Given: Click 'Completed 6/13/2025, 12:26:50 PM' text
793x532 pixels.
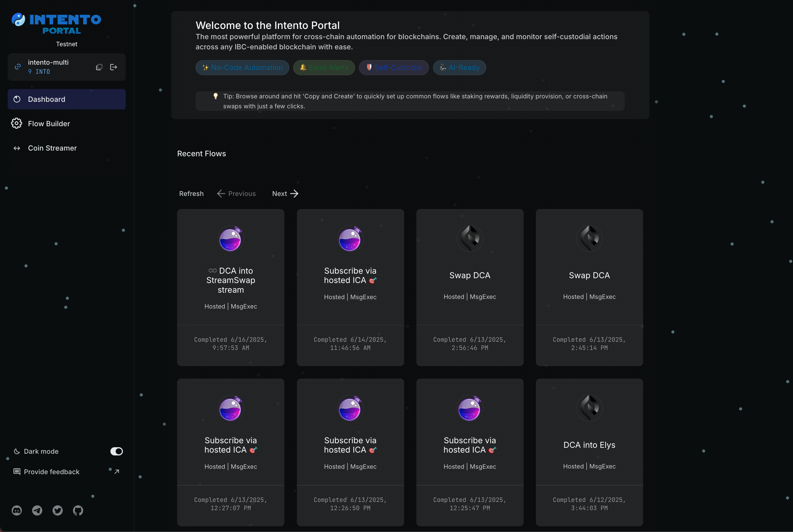Looking at the screenshot, I should tap(350, 504).
